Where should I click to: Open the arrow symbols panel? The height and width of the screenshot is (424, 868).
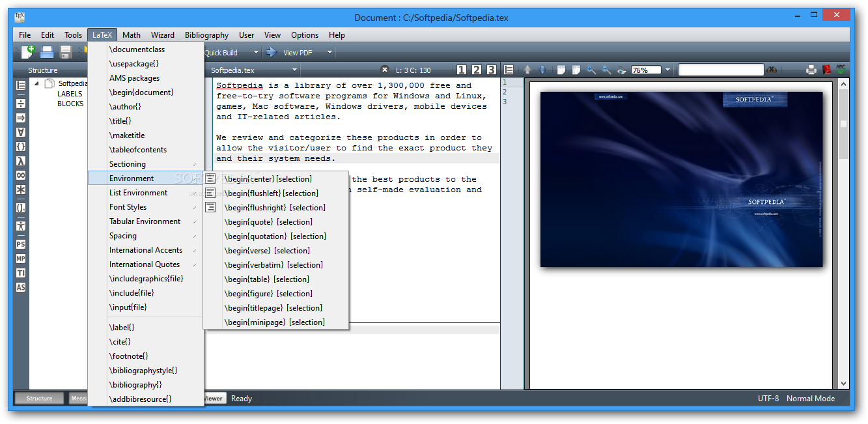click(x=21, y=118)
